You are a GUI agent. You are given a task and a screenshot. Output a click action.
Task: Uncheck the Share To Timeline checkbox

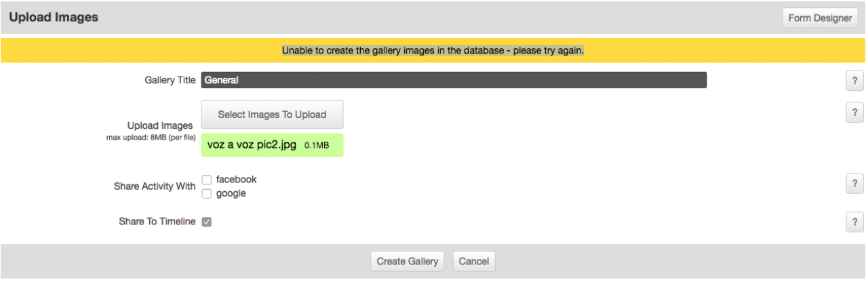pyautogui.click(x=207, y=222)
